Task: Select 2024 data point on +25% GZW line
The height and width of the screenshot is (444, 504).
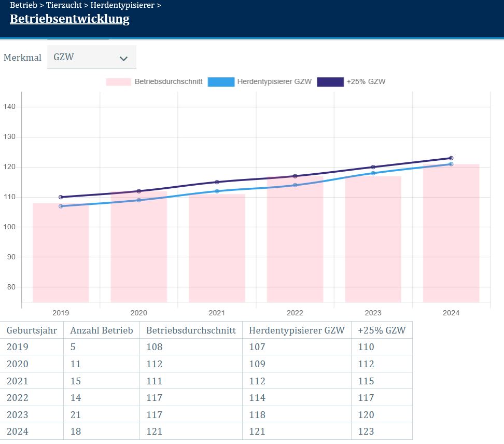Action: pyautogui.click(x=451, y=158)
